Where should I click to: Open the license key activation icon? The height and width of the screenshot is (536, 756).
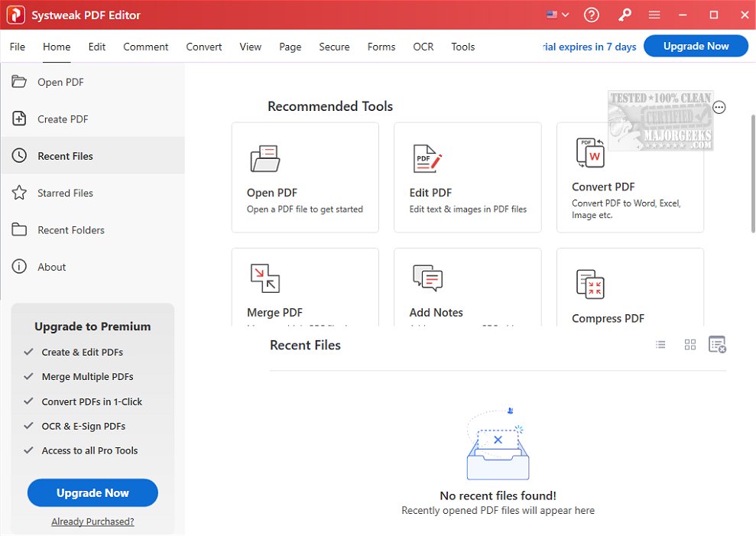tap(625, 15)
